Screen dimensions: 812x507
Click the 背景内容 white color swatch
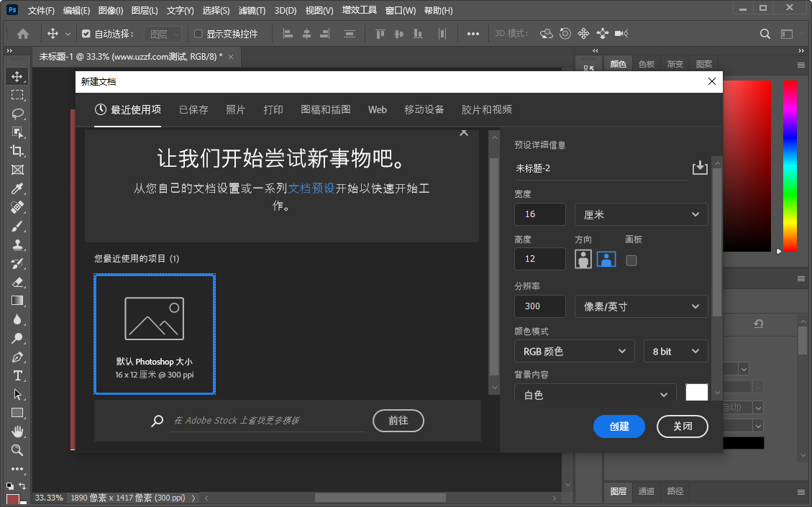click(x=696, y=391)
